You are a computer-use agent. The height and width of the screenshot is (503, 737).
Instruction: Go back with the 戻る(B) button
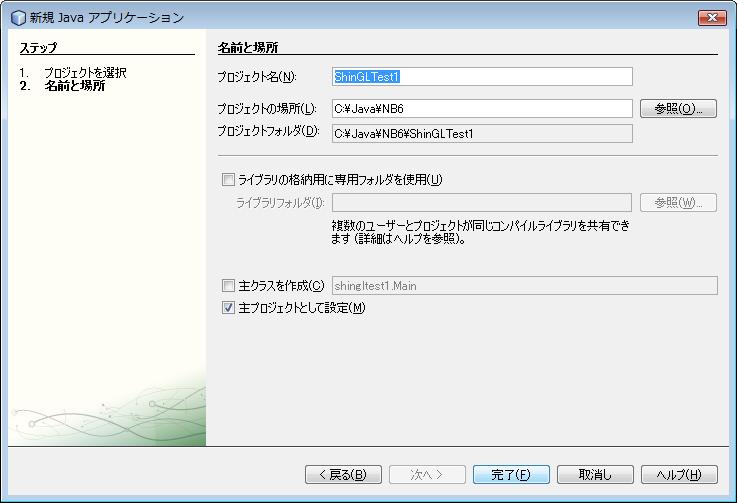[x=343, y=475]
